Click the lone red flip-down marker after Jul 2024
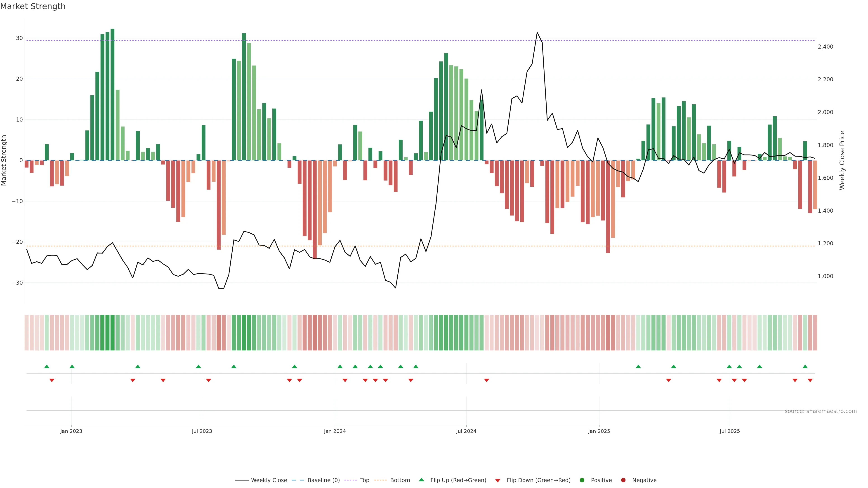868x488 pixels. click(x=487, y=380)
